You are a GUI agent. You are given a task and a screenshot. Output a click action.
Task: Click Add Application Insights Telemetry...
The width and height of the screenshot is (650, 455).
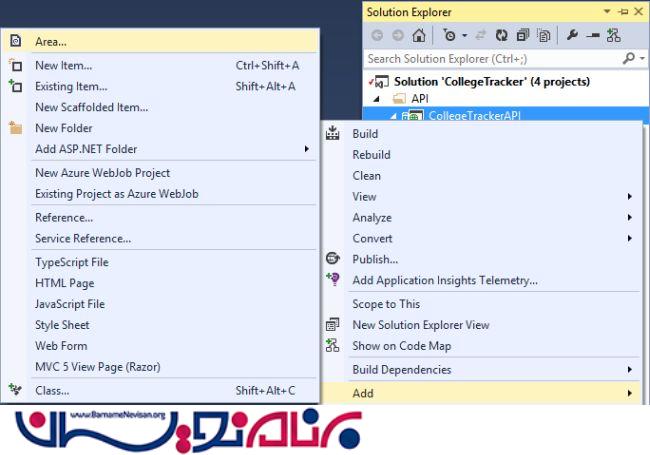(445, 280)
